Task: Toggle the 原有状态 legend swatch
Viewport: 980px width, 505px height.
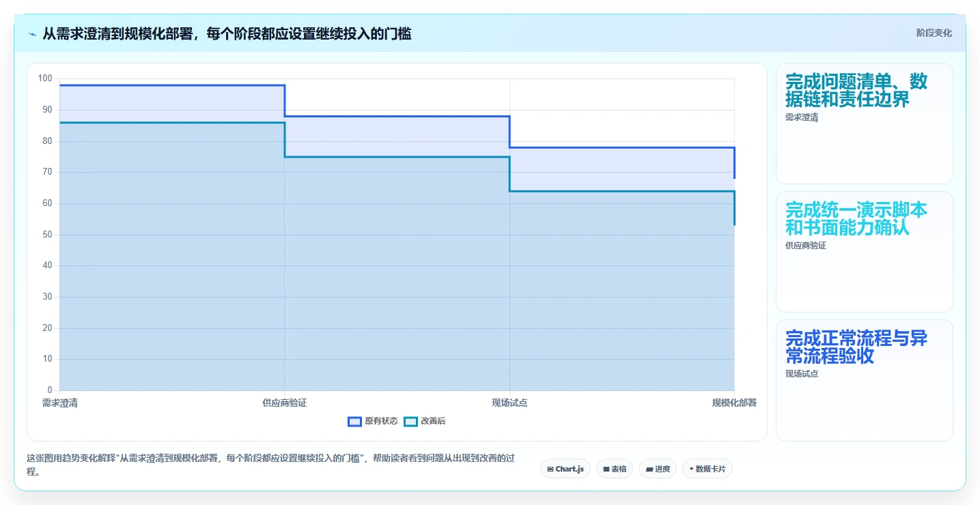Action: [x=354, y=421]
